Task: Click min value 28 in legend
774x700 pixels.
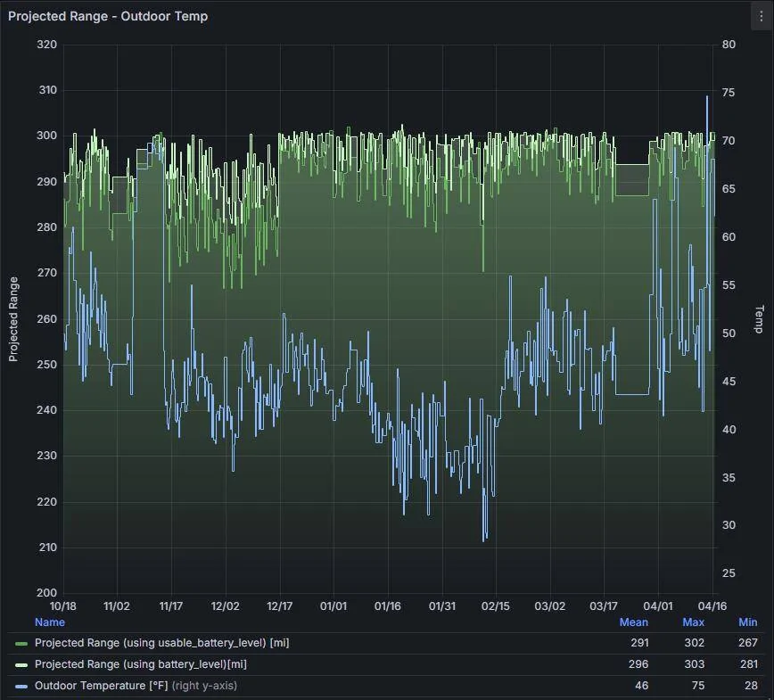Action: 751,685
